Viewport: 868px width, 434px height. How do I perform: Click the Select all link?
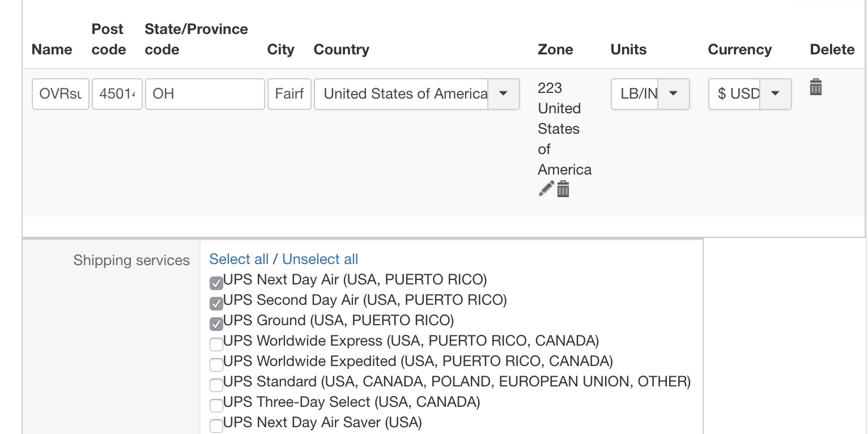239,259
